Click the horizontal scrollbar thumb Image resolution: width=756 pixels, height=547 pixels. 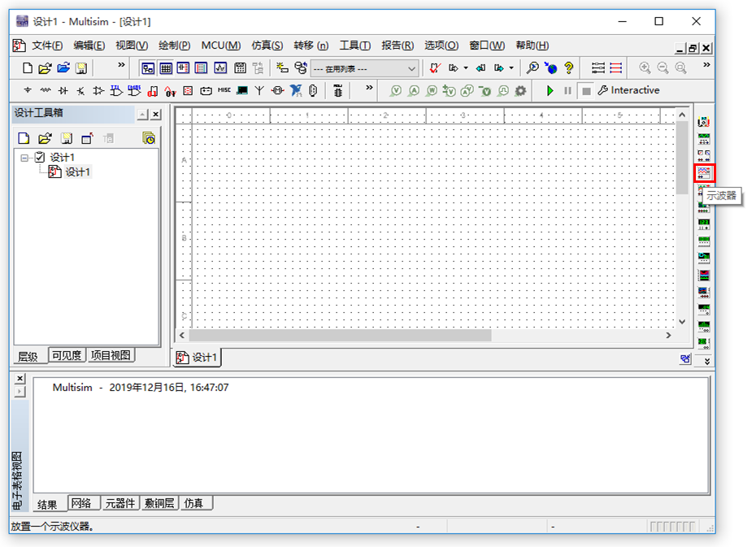pyautogui.click(x=341, y=335)
